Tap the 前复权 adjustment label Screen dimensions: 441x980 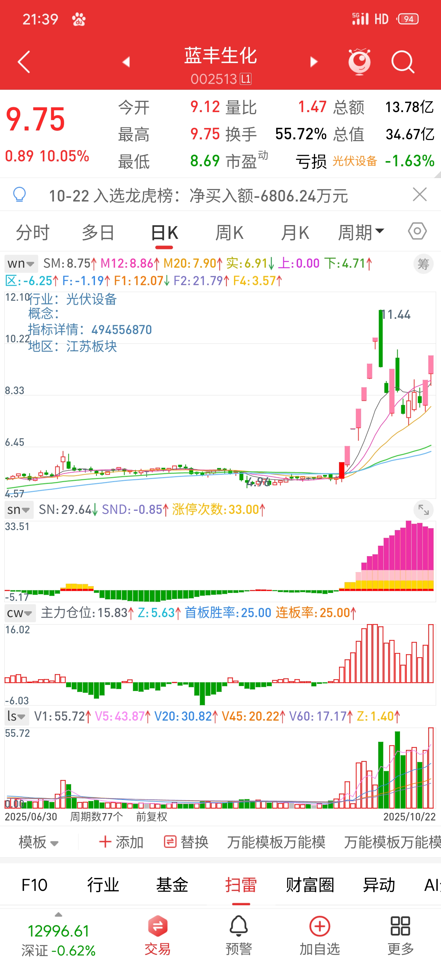tap(151, 816)
